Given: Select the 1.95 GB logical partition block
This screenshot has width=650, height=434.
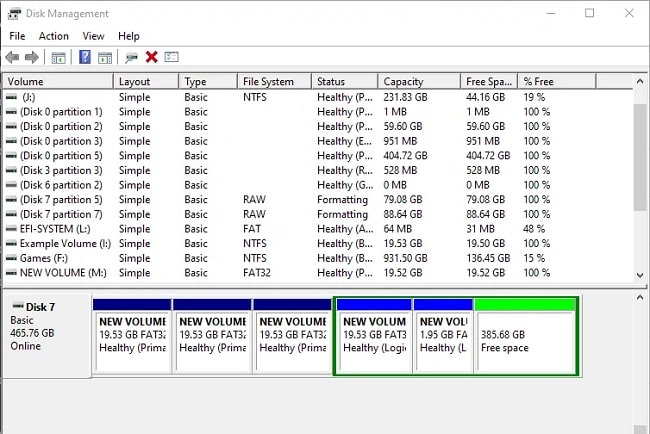Looking at the screenshot, I should tap(443, 340).
